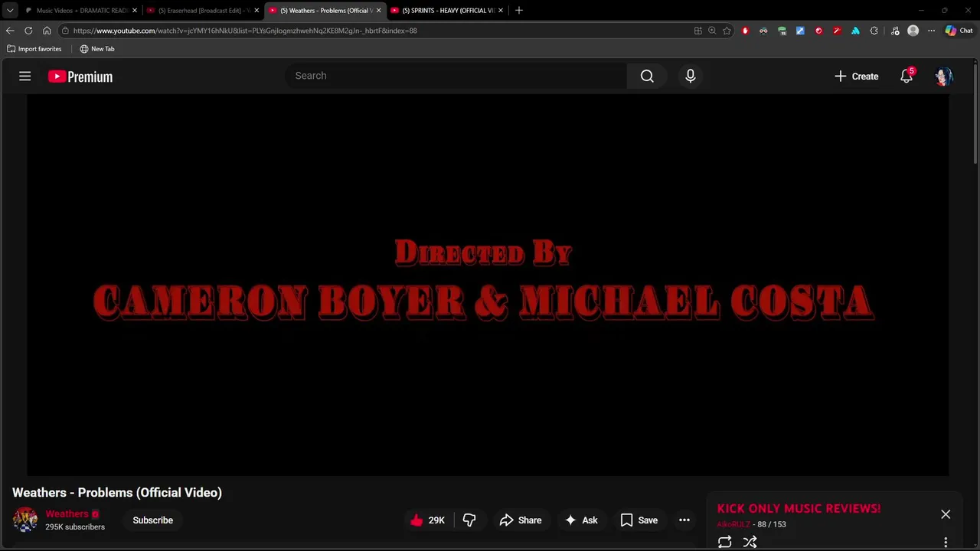The image size is (980, 551).
Task: Click the zoom magnifier in address bar
Action: tap(712, 31)
